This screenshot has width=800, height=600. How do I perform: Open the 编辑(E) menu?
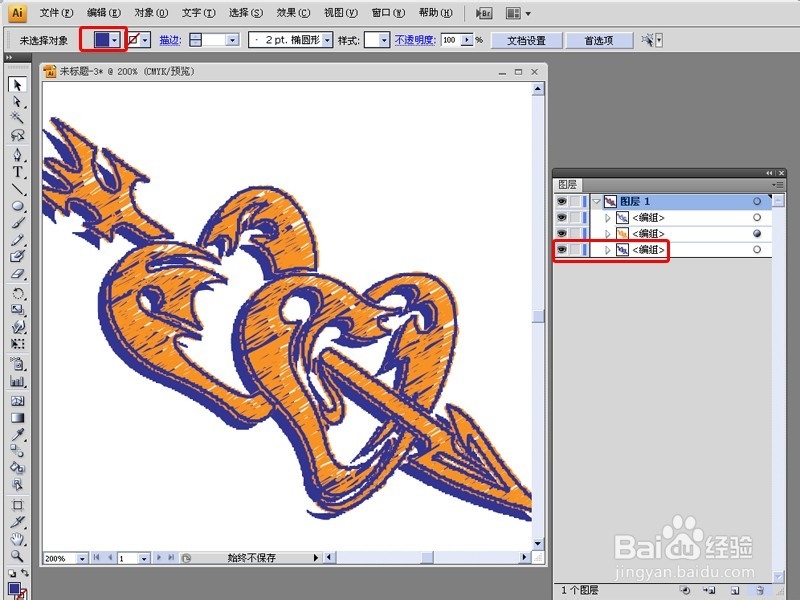click(x=104, y=13)
